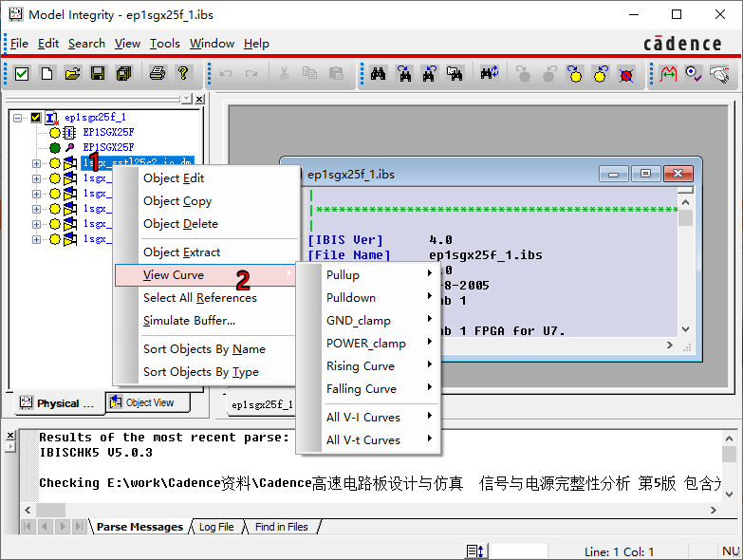Choose Sort Objects By Name
This screenshot has height=560, width=743.
207,348
